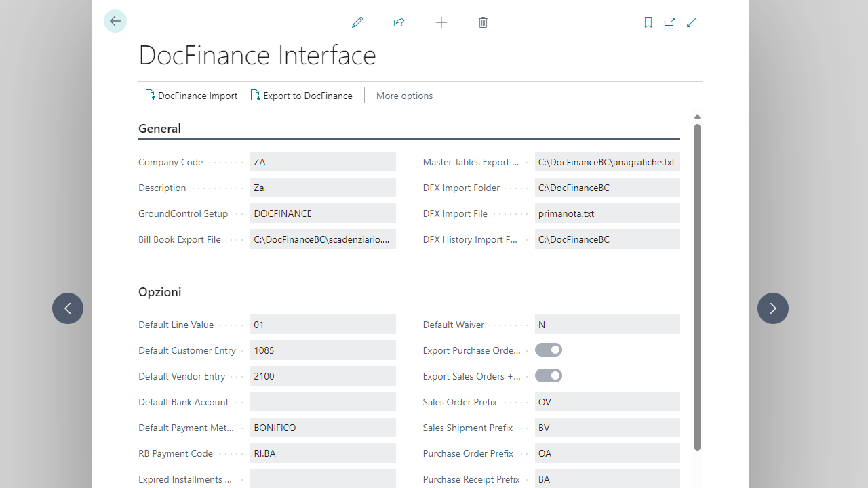Click the Default Waiver label
The image size is (868, 488).
pos(454,325)
